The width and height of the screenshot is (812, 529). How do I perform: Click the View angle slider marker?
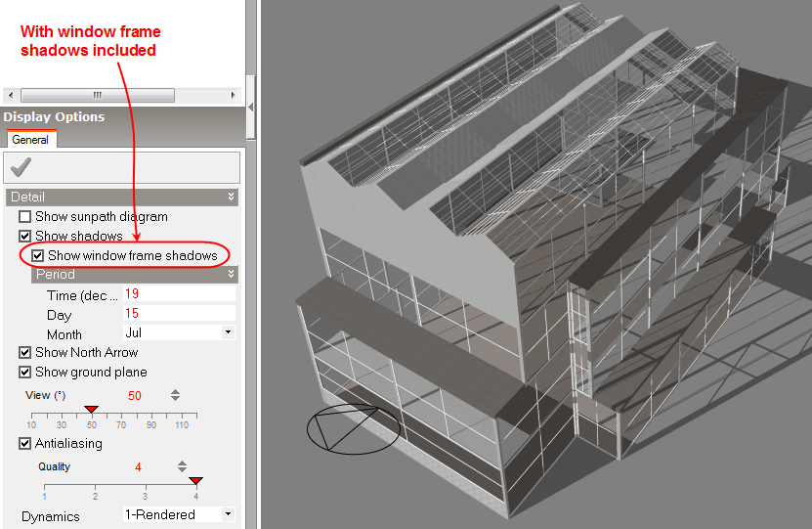[x=91, y=409]
